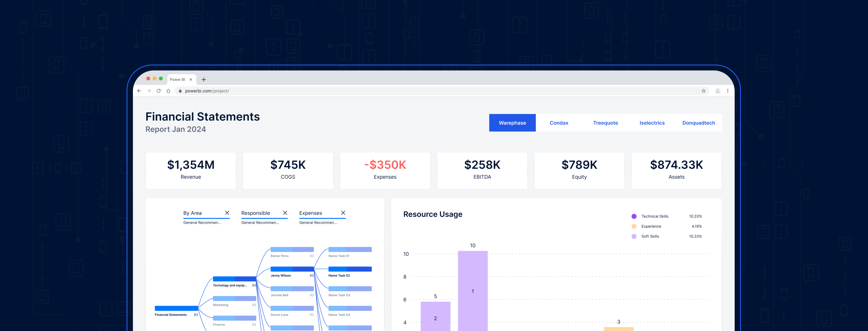Open the three-dot browser menu
This screenshot has height=331, width=868.
pos(728,91)
